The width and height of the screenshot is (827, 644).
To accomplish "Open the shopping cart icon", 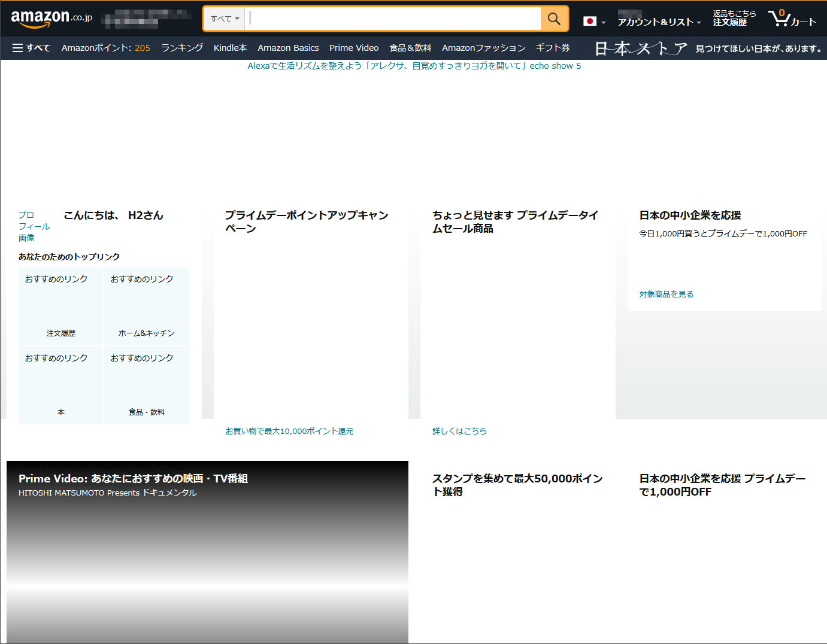I will tap(791, 19).
